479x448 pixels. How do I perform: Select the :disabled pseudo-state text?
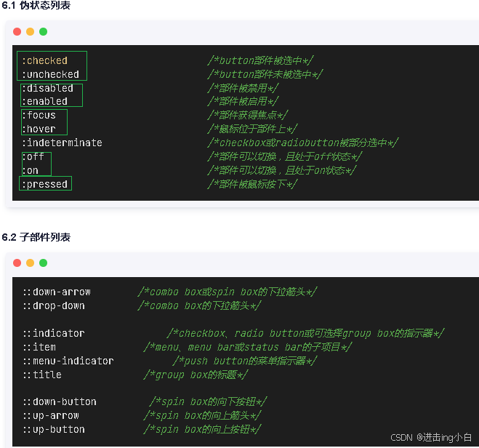(47, 88)
